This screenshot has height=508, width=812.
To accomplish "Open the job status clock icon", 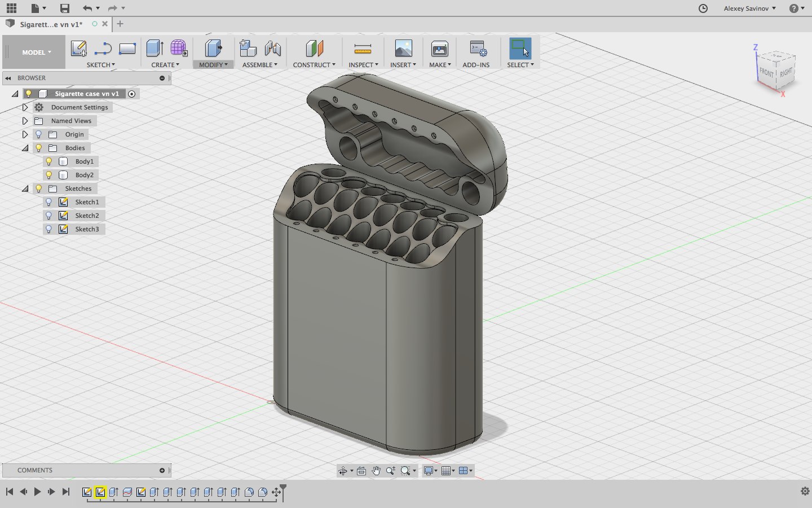I will pyautogui.click(x=703, y=8).
